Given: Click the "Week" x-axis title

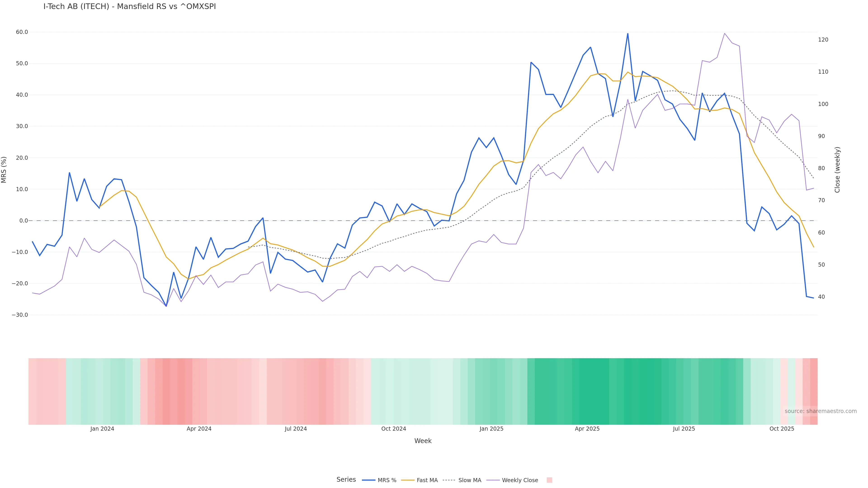Looking at the screenshot, I should tap(422, 441).
